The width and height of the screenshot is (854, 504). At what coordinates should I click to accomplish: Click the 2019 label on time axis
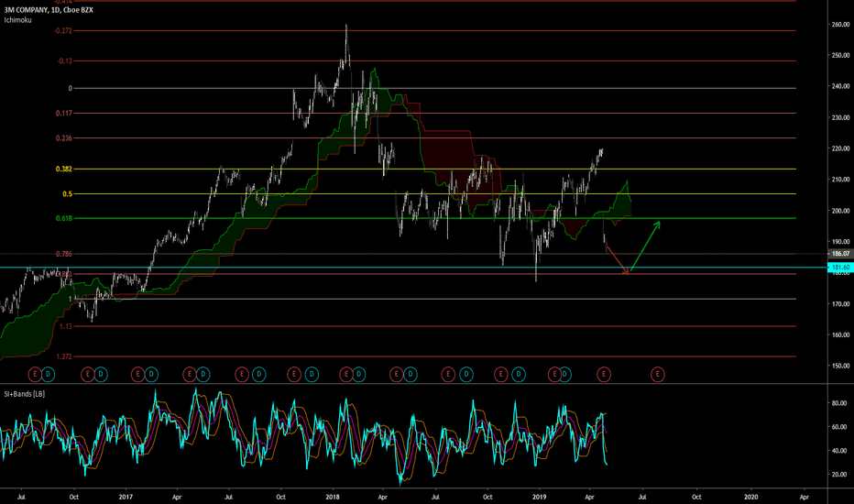[539, 497]
